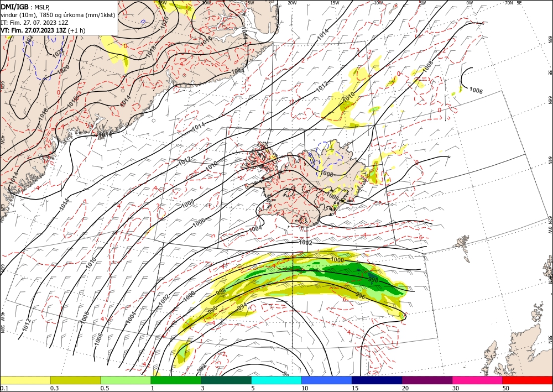Click the bright blue 10–15 legend swatch
Viewport: 553px width, 392px height.
[327, 380]
